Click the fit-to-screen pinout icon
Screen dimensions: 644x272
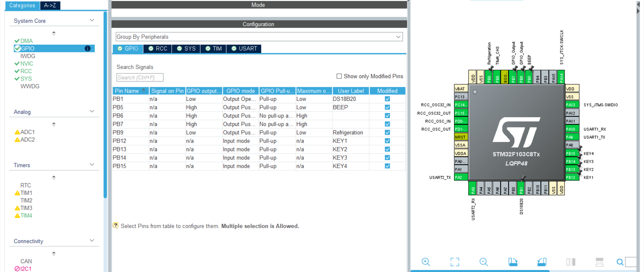click(454, 262)
